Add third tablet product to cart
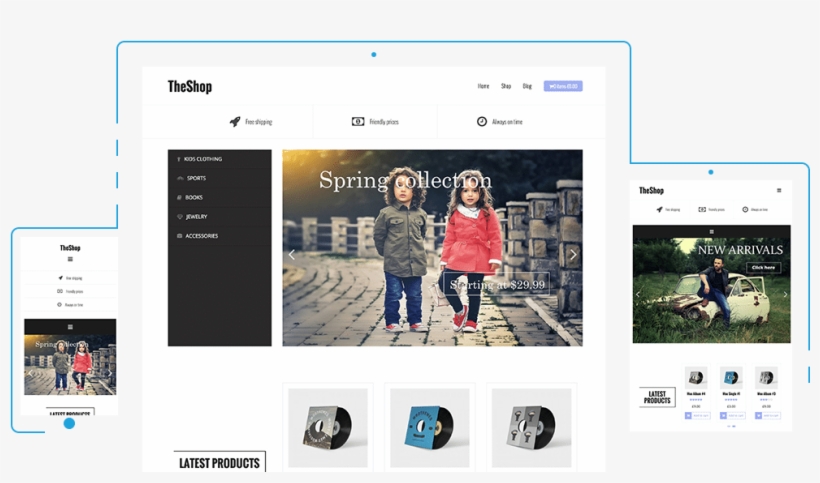The height and width of the screenshot is (483, 820). 767,416
